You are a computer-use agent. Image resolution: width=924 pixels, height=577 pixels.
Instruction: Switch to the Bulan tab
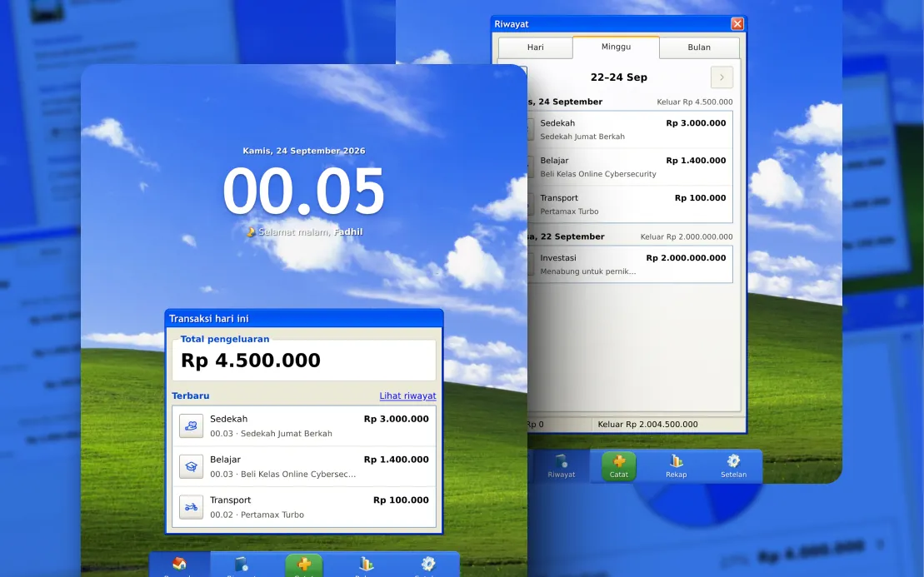point(699,47)
